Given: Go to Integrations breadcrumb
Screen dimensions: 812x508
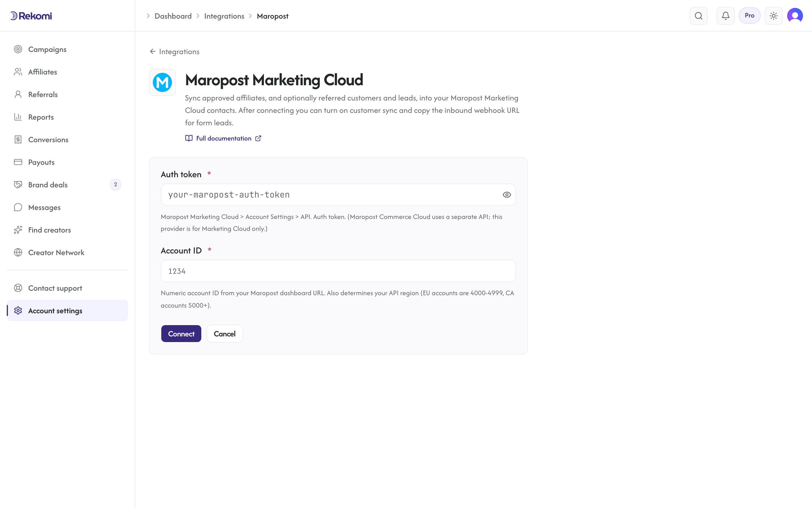Looking at the screenshot, I should [x=224, y=16].
